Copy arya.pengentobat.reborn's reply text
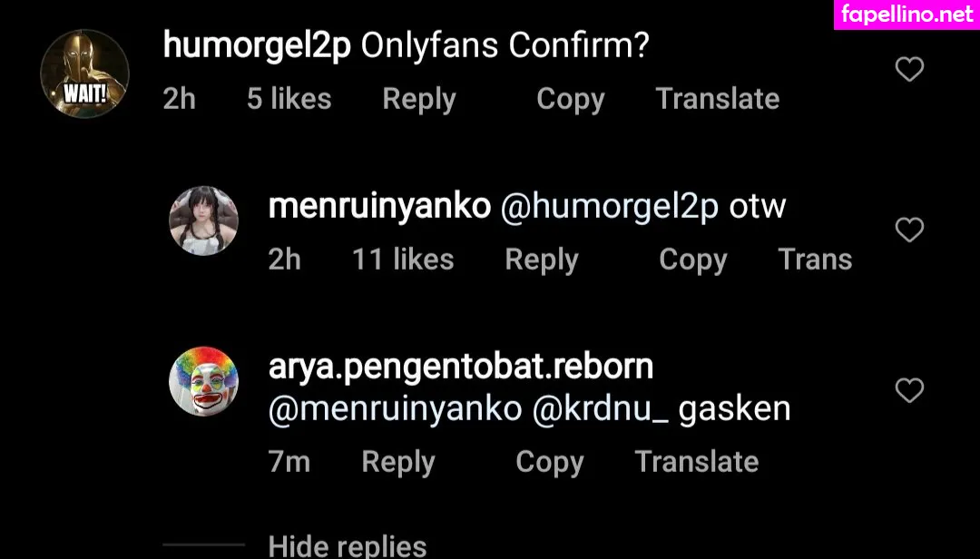The image size is (980, 559). pos(549,462)
